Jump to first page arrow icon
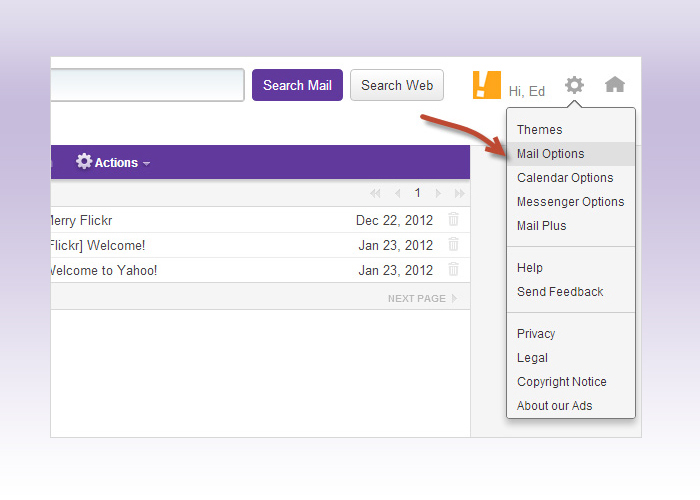 point(375,193)
